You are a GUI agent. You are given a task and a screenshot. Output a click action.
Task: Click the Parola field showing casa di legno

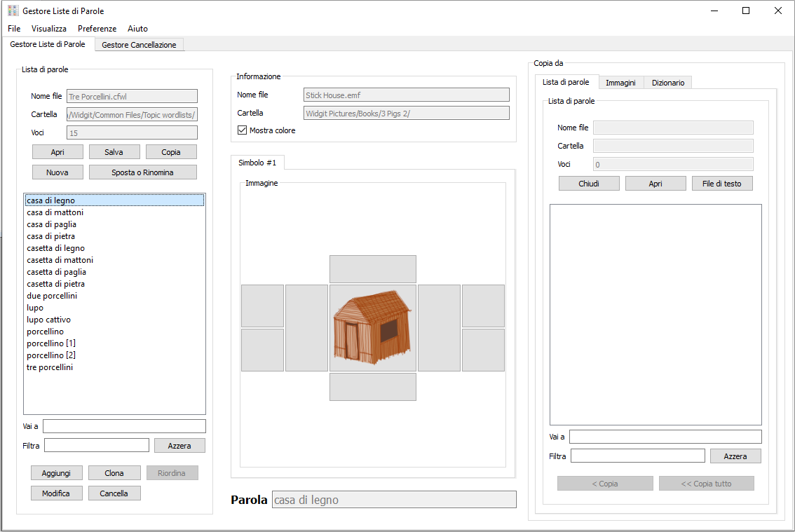(394, 500)
